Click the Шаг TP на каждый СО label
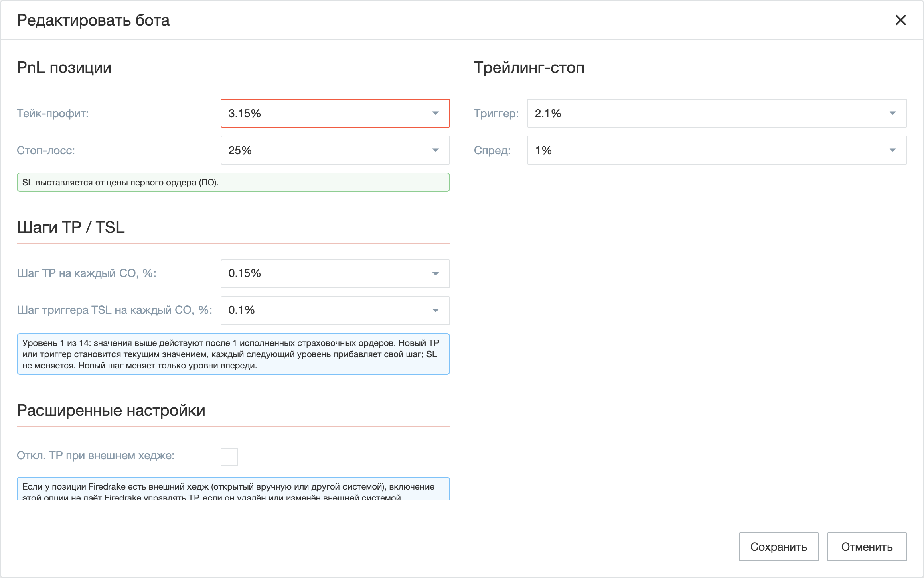The image size is (924, 578). [x=87, y=273]
